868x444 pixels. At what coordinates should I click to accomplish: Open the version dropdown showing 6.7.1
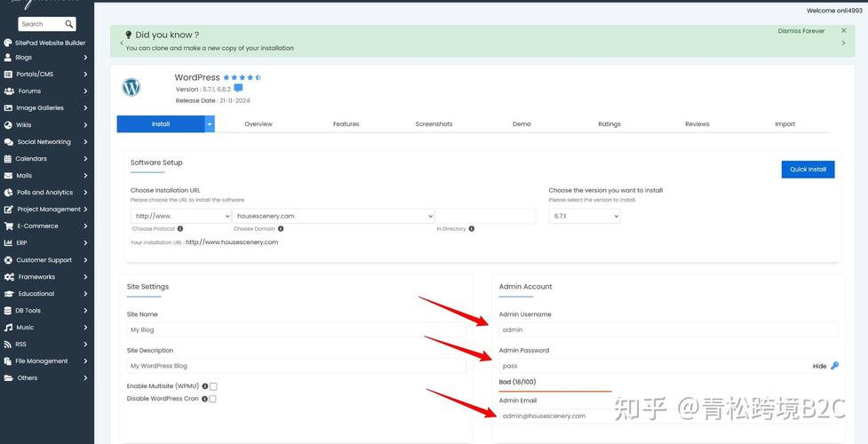click(x=585, y=216)
